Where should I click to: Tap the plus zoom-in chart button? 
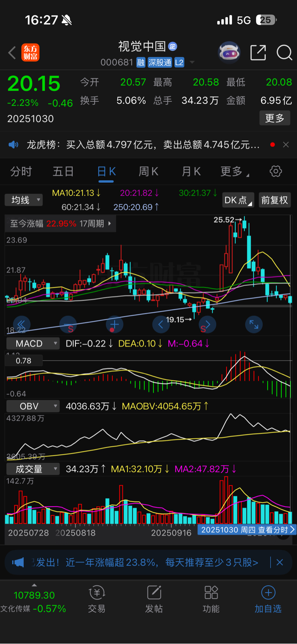click(114, 324)
